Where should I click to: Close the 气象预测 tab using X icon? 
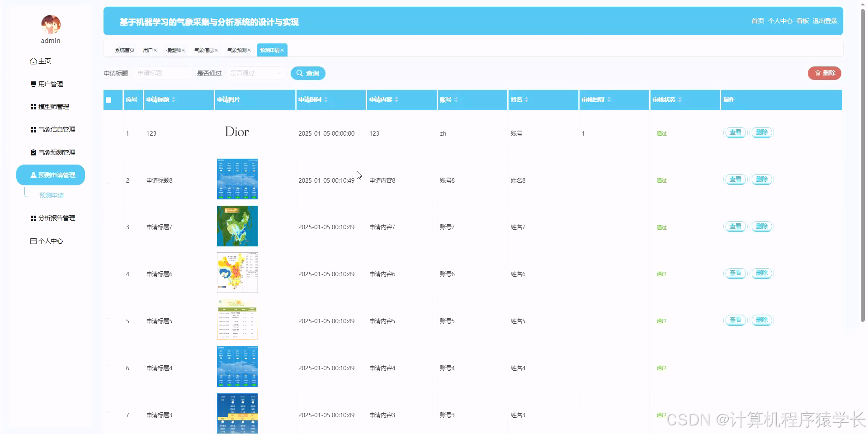(249, 50)
